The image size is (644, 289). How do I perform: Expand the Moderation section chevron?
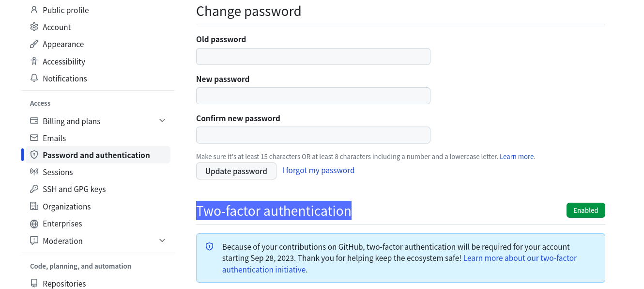[x=162, y=241]
